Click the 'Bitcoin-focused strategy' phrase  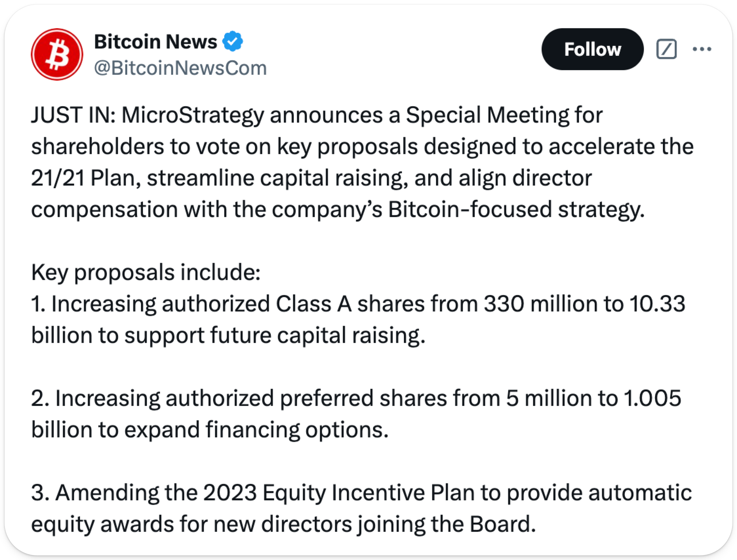(516, 209)
